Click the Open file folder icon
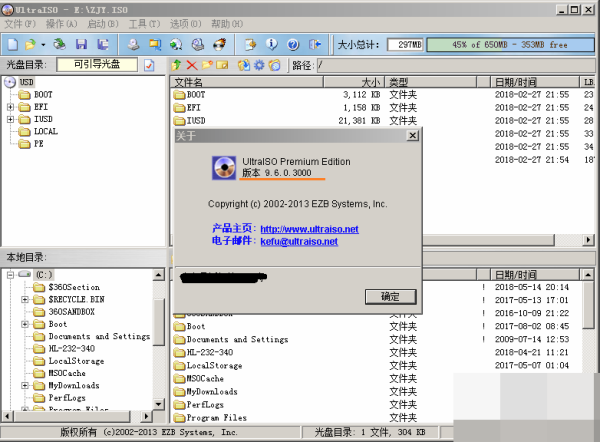 point(30,44)
